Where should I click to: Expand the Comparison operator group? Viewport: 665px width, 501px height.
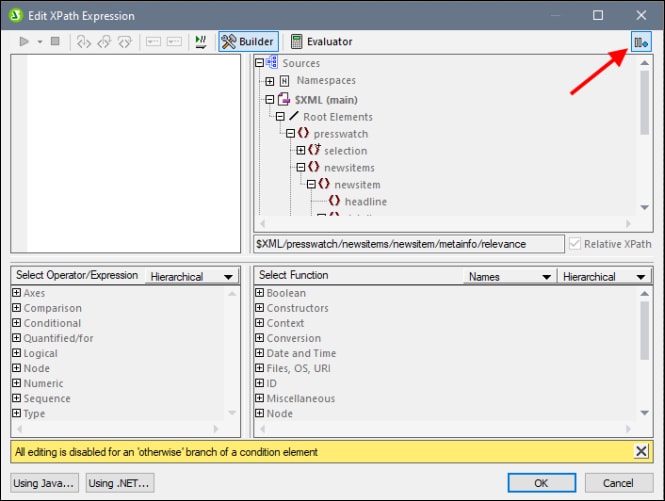click(x=16, y=308)
